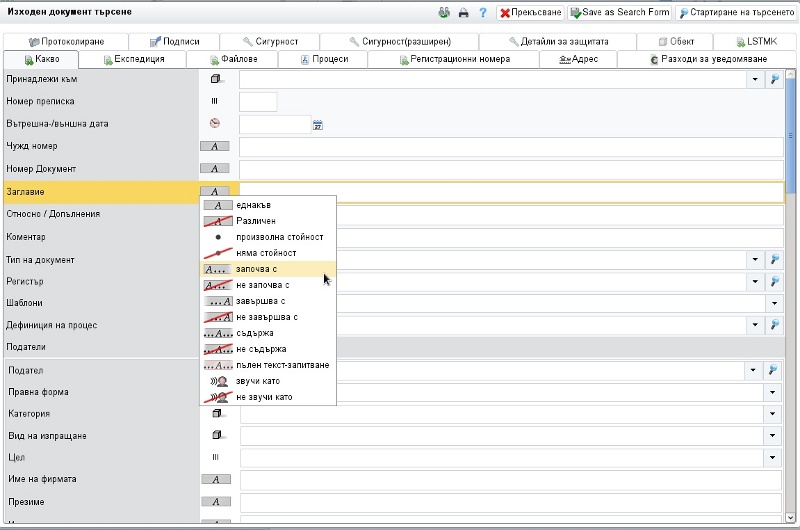Choose произволна стойност menu option
This screenshot has height=530, width=800.
pyautogui.click(x=268, y=237)
